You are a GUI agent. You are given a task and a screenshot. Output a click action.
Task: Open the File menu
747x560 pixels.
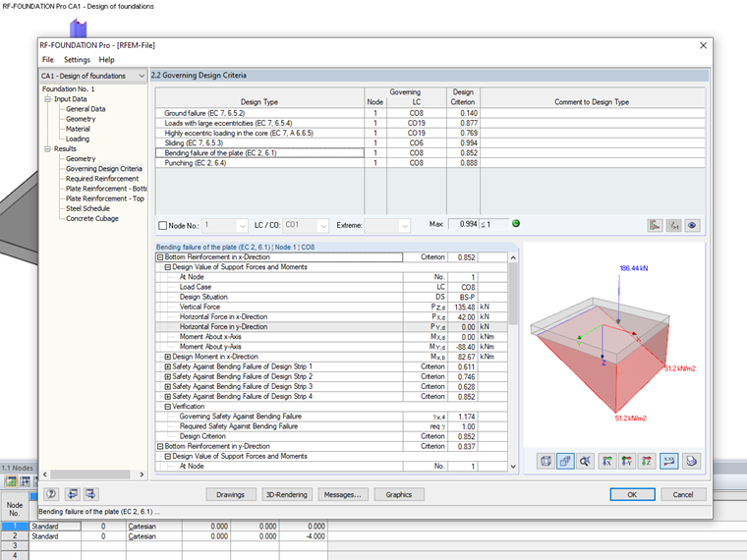48,60
